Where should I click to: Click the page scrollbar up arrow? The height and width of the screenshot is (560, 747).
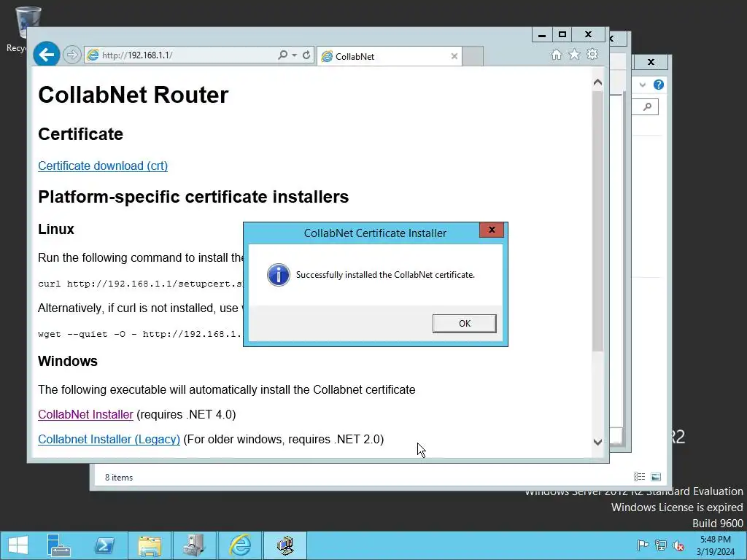[x=598, y=82]
